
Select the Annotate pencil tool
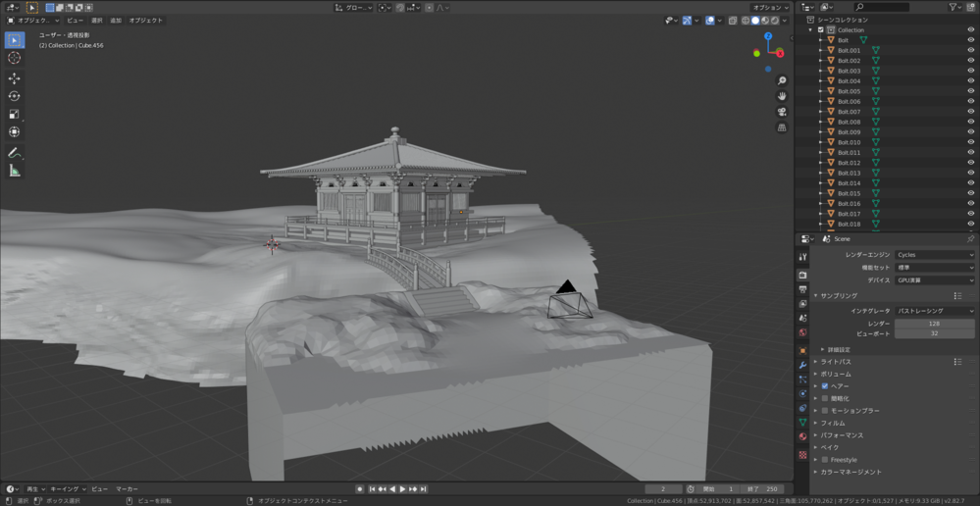click(x=14, y=153)
